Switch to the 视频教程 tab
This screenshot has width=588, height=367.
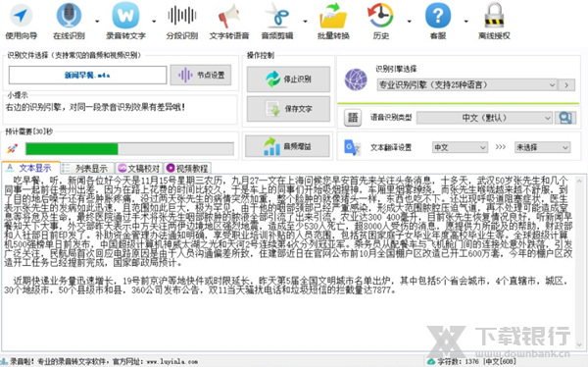[x=187, y=168]
